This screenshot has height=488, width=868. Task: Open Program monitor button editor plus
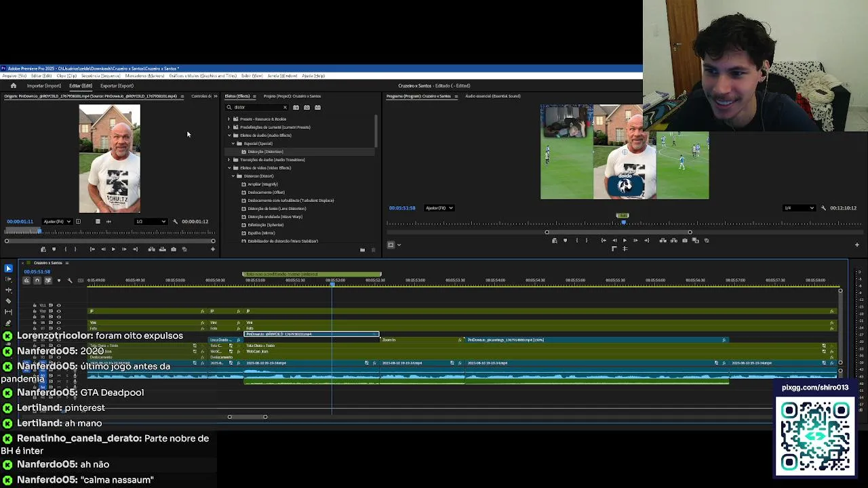tap(856, 245)
